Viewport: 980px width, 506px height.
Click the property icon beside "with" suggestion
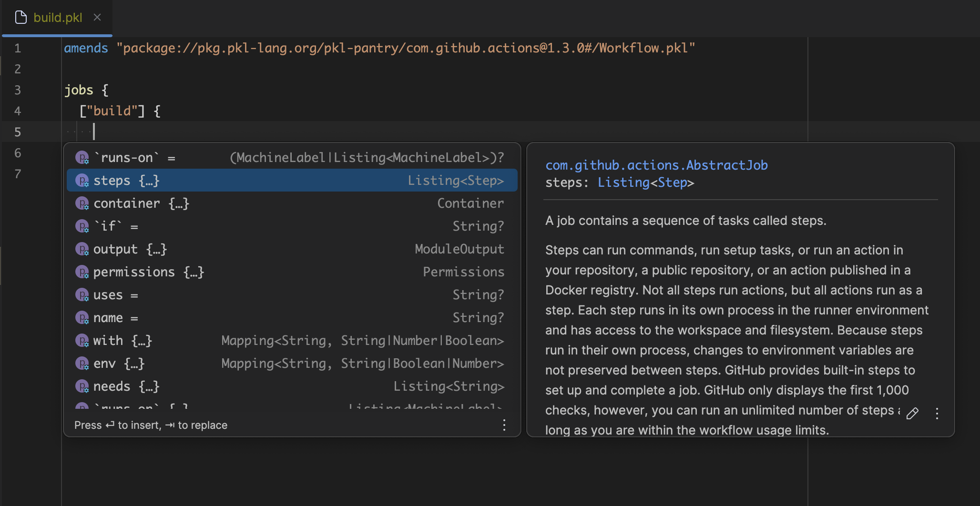[82, 340]
